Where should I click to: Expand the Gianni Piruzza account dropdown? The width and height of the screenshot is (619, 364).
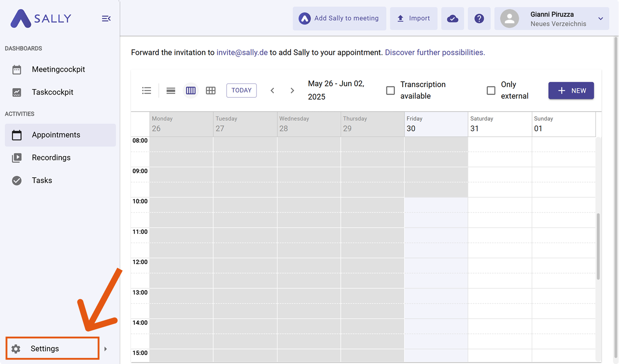tap(601, 19)
